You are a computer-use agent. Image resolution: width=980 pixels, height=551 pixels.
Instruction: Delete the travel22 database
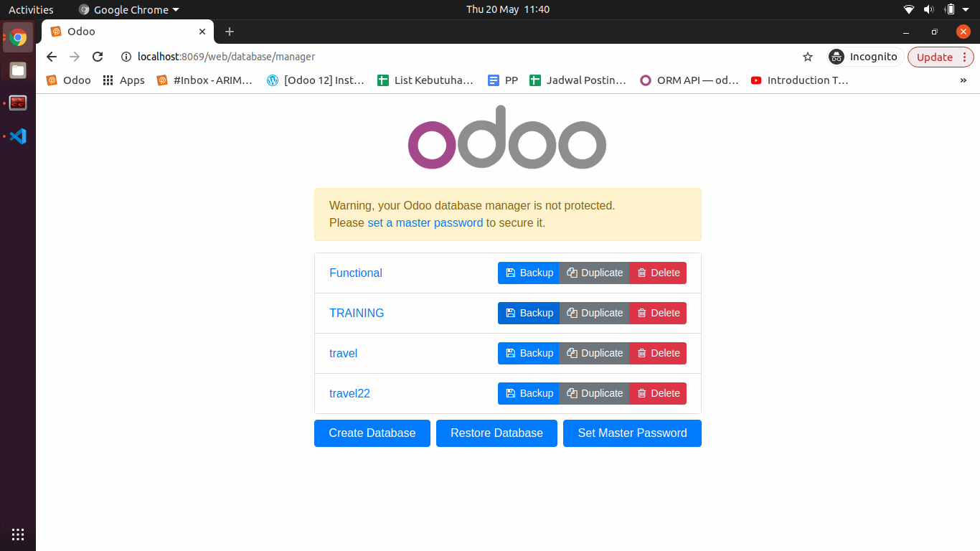point(658,393)
